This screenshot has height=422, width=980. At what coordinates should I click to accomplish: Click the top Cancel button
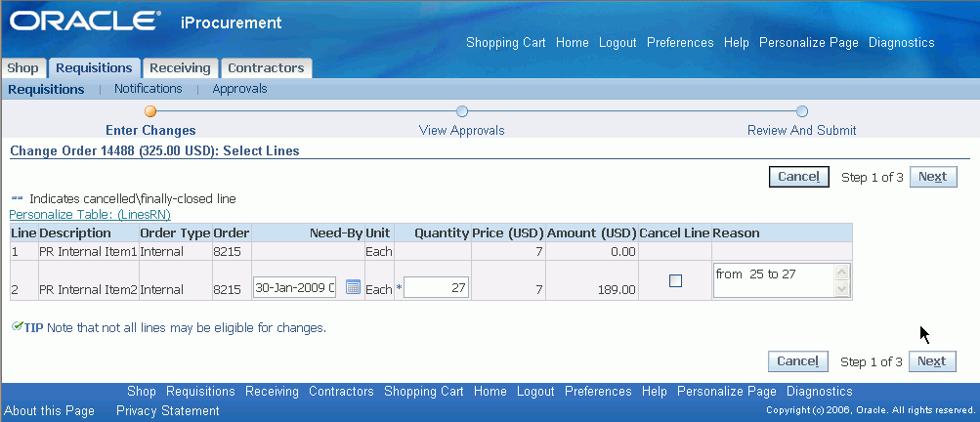[x=798, y=177]
